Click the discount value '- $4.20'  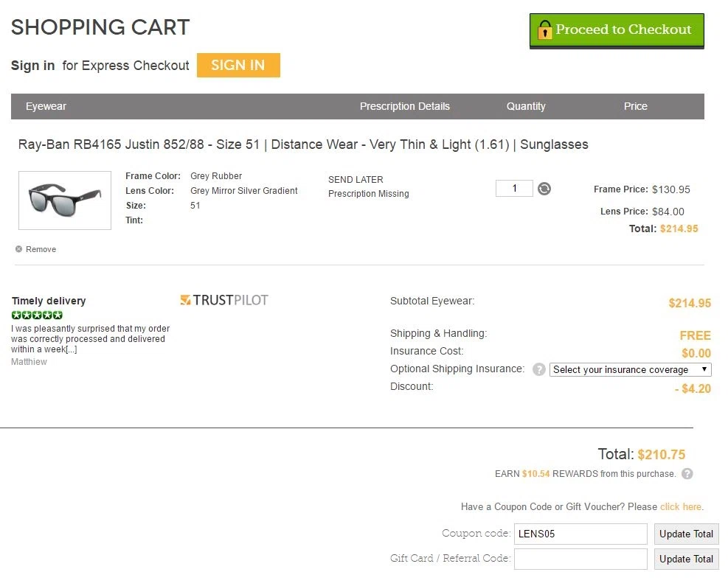693,388
